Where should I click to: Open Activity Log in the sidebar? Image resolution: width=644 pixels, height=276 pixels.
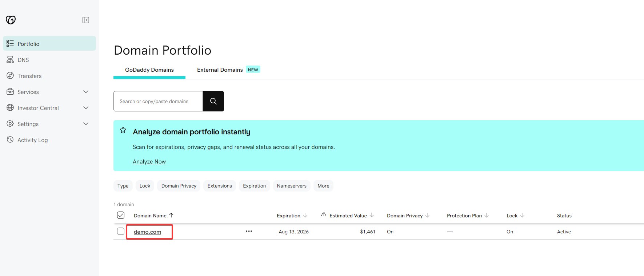[49, 140]
